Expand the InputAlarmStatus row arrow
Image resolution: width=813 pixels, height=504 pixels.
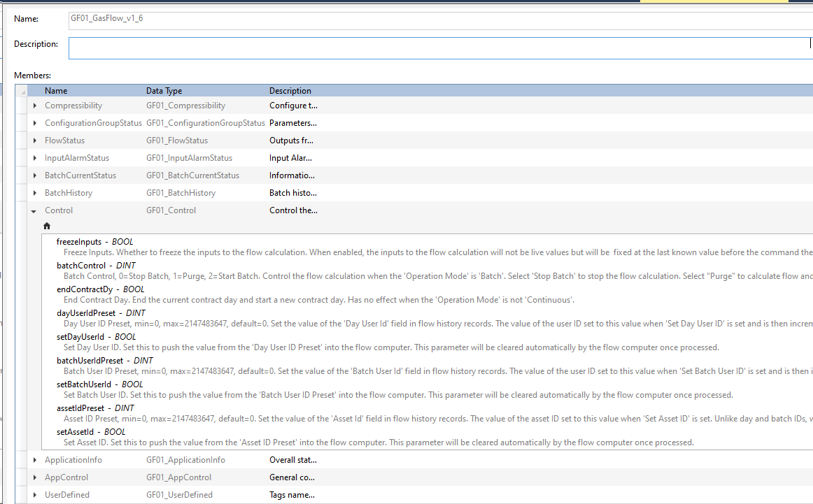coord(35,158)
